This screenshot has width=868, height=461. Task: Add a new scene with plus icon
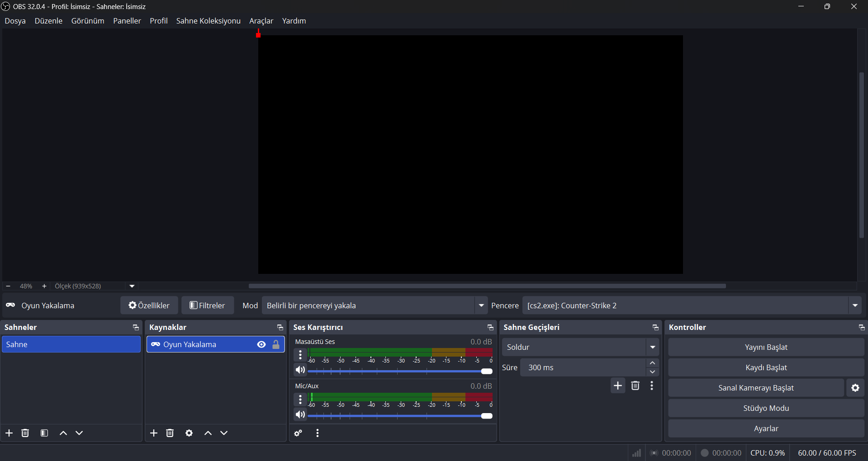click(9, 433)
